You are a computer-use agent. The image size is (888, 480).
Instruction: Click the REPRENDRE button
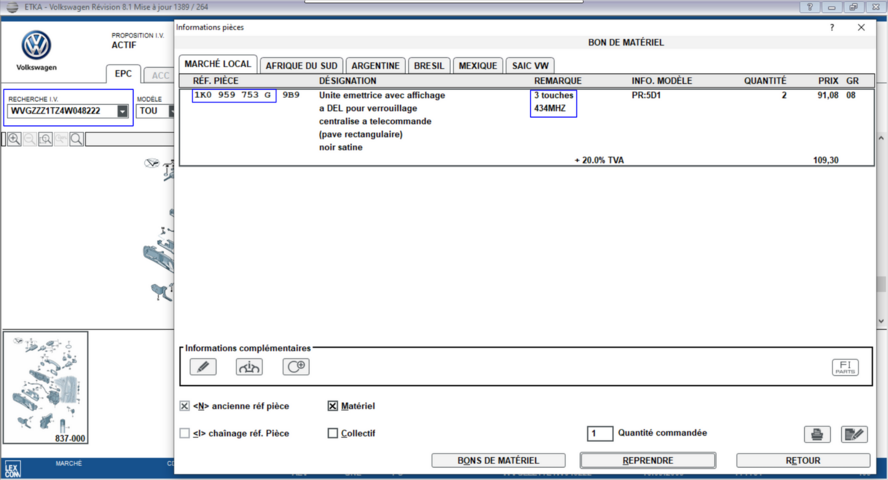pos(648,461)
